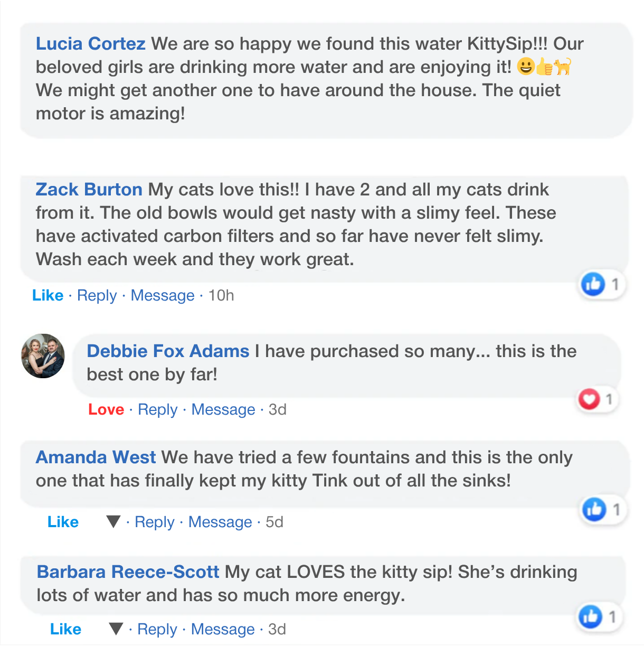Click heart reaction on Debbie Fox Adams' comment
This screenshot has height=646, width=644.
pyautogui.click(x=589, y=399)
